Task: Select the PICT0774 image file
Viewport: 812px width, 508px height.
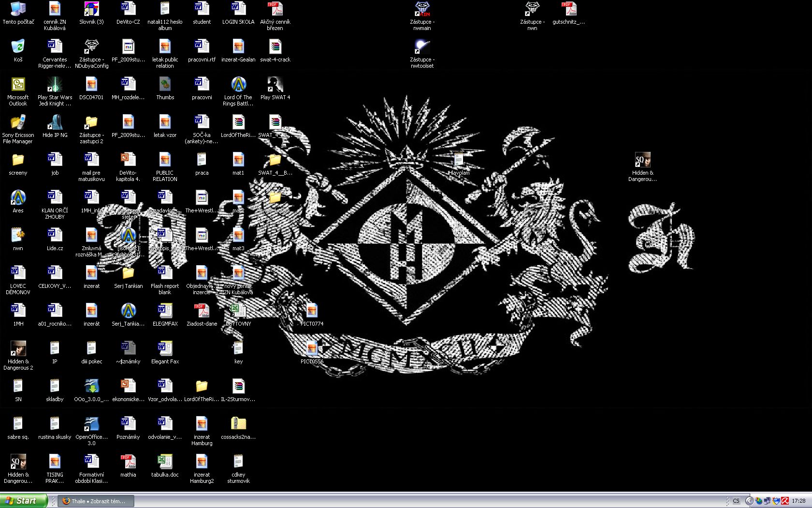Action: tap(312, 311)
